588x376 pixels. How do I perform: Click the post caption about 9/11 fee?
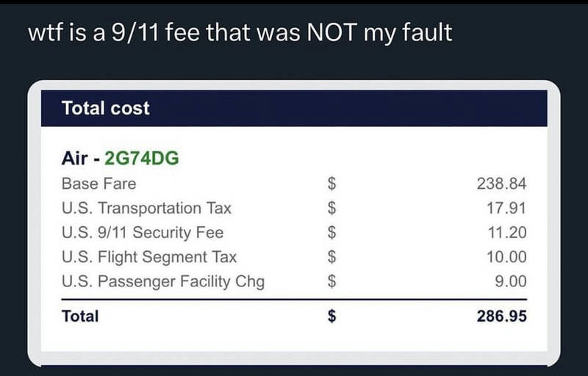click(240, 32)
